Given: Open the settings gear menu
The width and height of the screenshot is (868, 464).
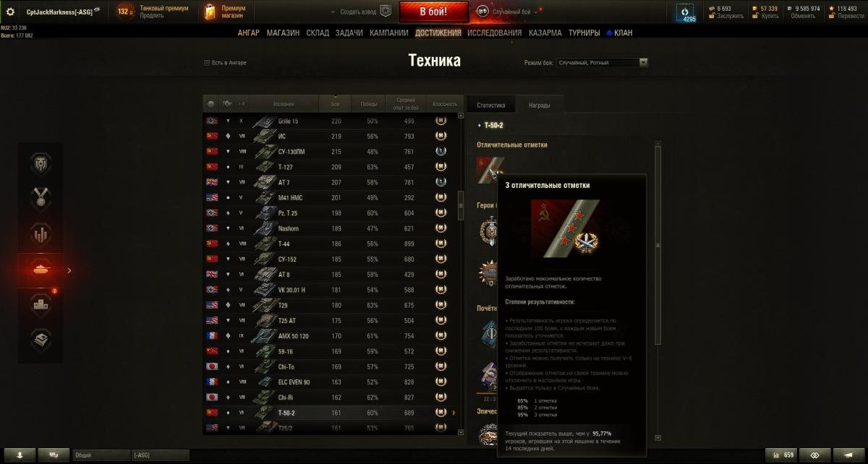Looking at the screenshot, I should tap(10, 12).
